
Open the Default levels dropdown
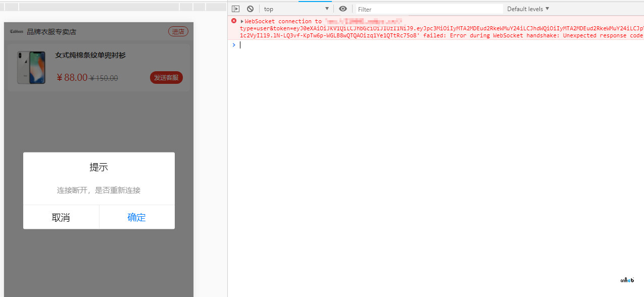pyautogui.click(x=528, y=9)
